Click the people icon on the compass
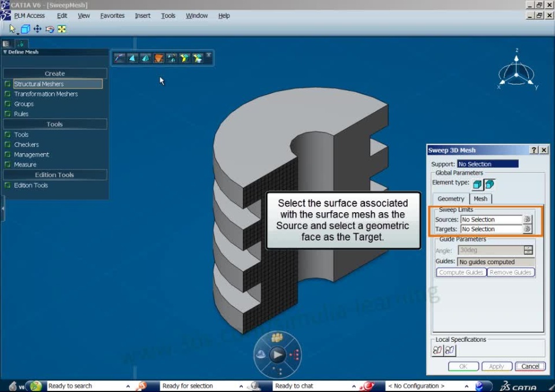Image resolution: width=555 pixels, height=392 pixels. 277,338
